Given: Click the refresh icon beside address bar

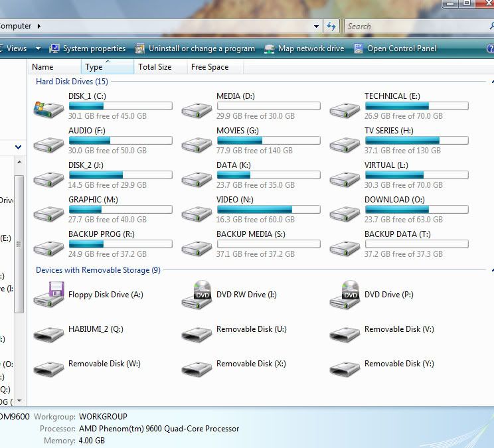Looking at the screenshot, I should coord(332,27).
